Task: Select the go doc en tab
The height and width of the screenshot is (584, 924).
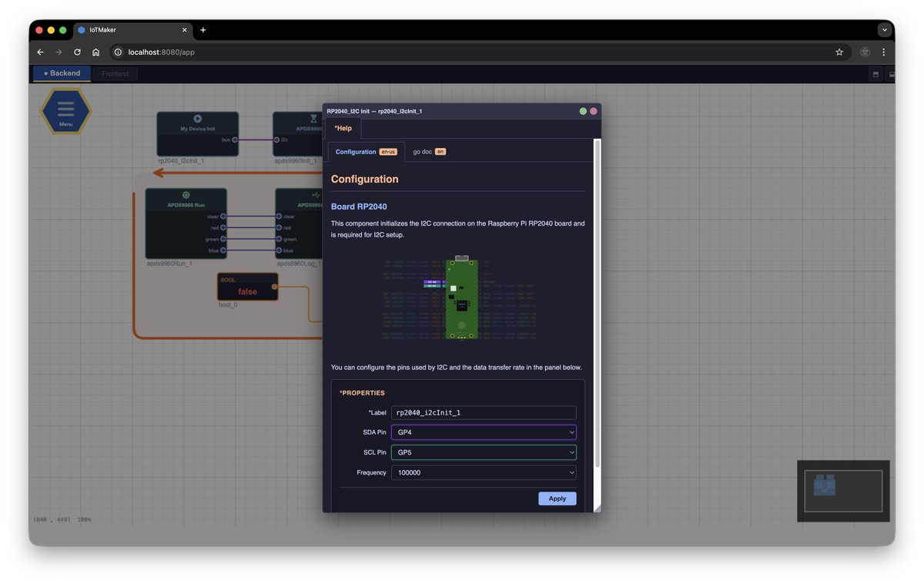Action: (x=430, y=152)
